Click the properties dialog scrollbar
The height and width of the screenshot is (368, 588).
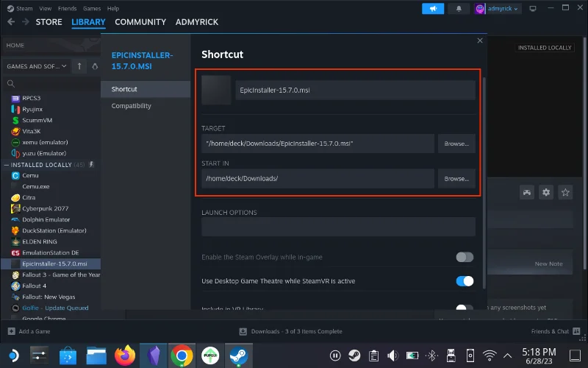484,183
